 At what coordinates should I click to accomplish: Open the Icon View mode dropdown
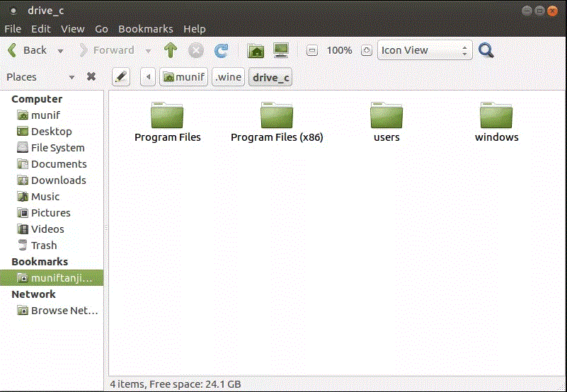(425, 50)
